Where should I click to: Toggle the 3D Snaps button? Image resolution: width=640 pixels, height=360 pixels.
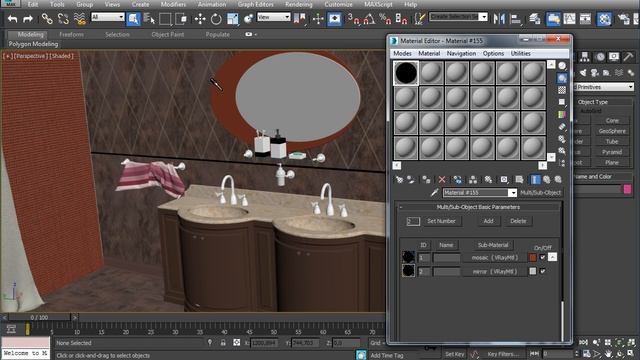click(354, 19)
